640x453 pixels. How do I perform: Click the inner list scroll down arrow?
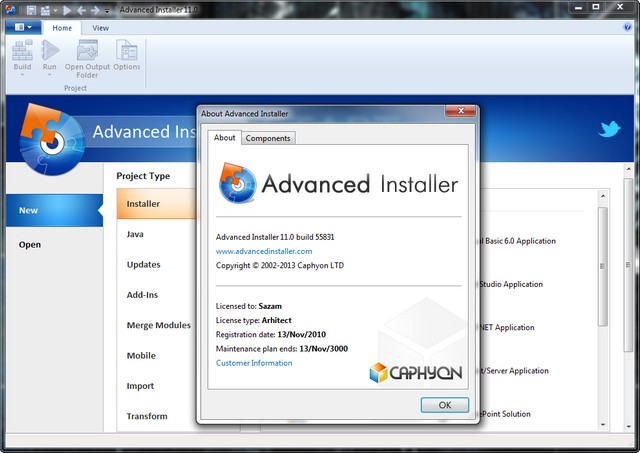tap(603, 425)
